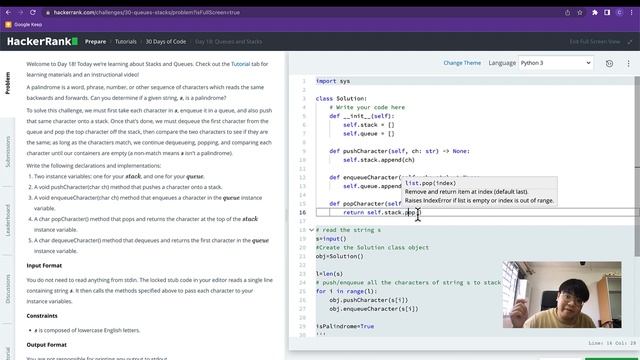This screenshot has height=360, width=640.
Task: Click Exit Full Screen View
Action: 595,42
